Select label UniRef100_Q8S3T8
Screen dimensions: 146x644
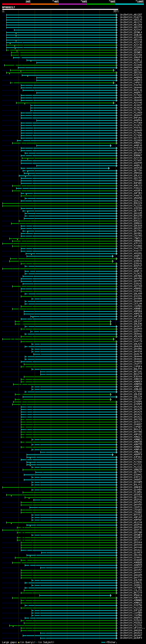[131, 40]
